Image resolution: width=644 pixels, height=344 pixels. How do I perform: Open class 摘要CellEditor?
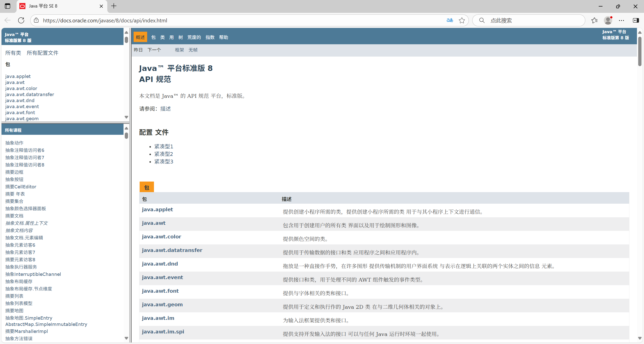point(21,187)
